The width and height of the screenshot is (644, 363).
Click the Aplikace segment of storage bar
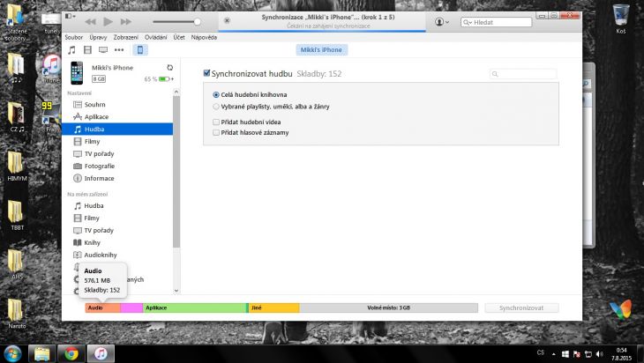coord(194,307)
